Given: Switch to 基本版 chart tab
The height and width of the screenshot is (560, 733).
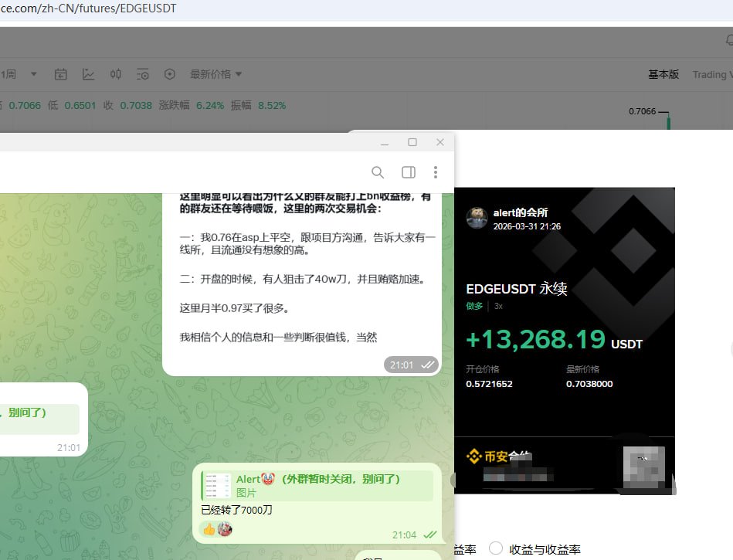Looking at the screenshot, I should coord(663,74).
